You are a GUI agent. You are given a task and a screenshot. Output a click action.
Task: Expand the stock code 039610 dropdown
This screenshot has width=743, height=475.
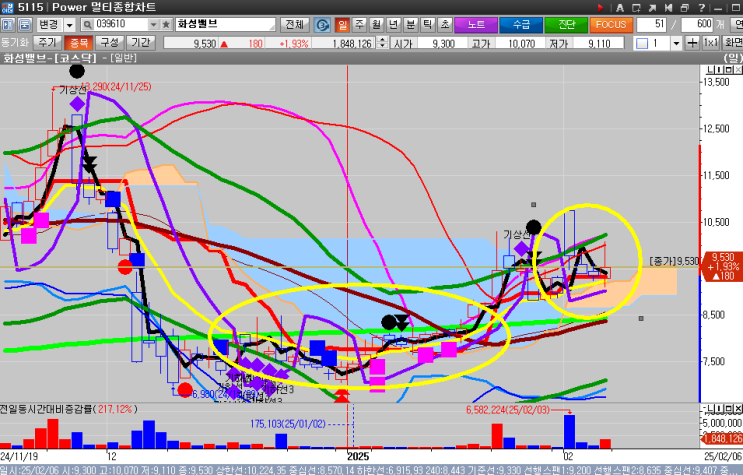154,25
